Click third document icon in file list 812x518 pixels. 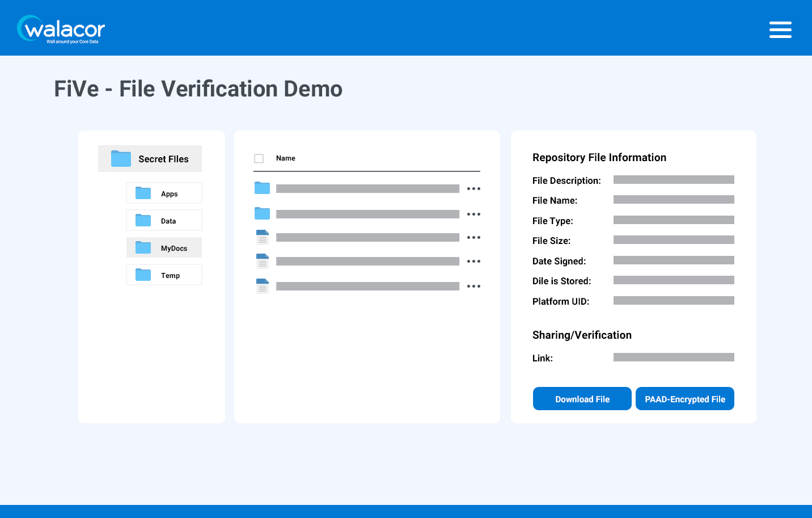(262, 286)
